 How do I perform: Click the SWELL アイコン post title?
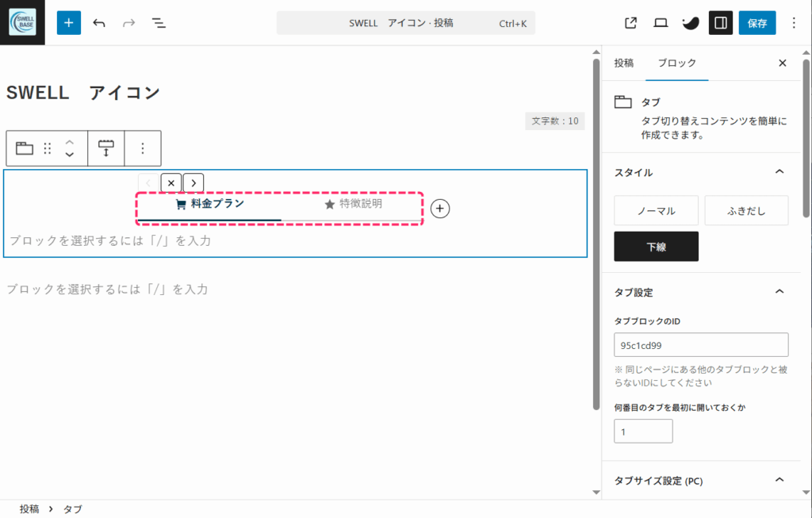[82, 93]
